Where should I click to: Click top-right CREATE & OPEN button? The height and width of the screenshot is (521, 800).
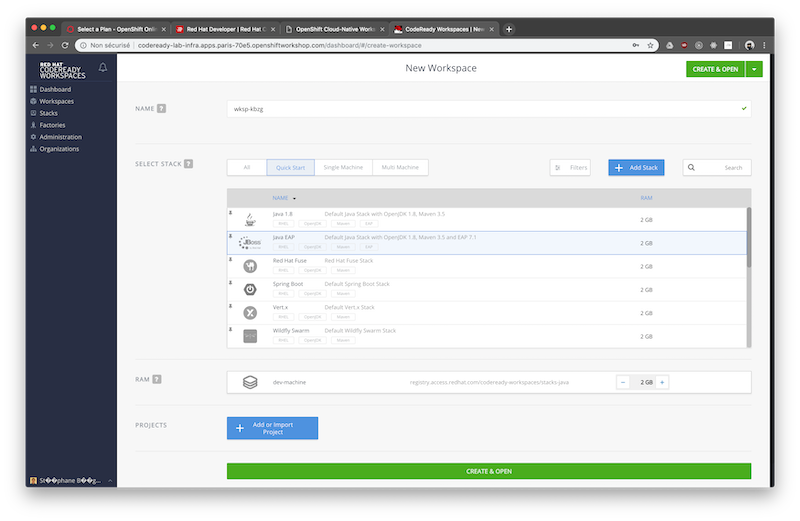(x=715, y=69)
